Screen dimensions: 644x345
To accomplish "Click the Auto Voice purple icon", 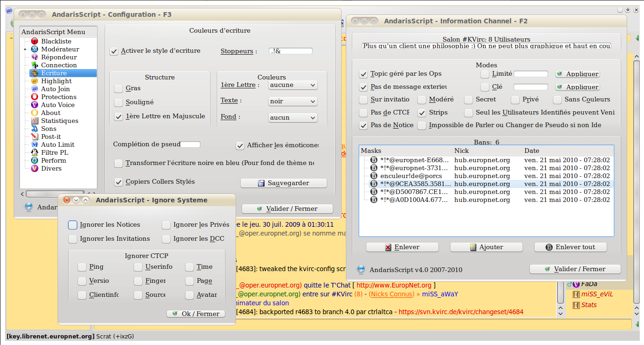I will click(x=35, y=105).
